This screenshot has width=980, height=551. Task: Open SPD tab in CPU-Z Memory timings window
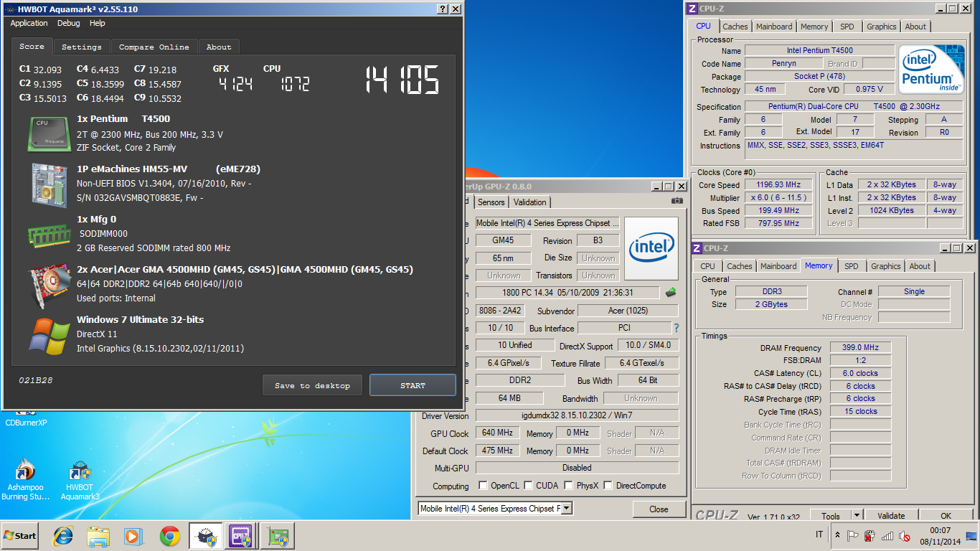(x=852, y=266)
